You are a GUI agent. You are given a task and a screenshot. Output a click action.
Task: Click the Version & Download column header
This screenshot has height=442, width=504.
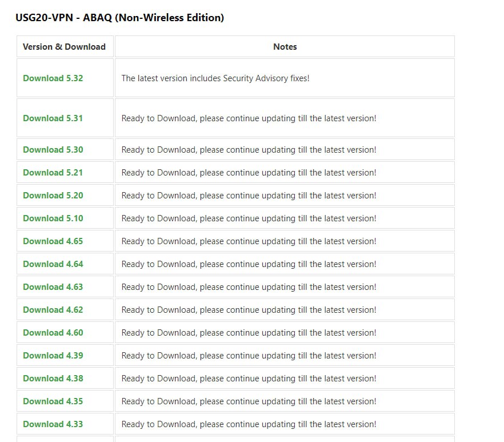tap(64, 47)
